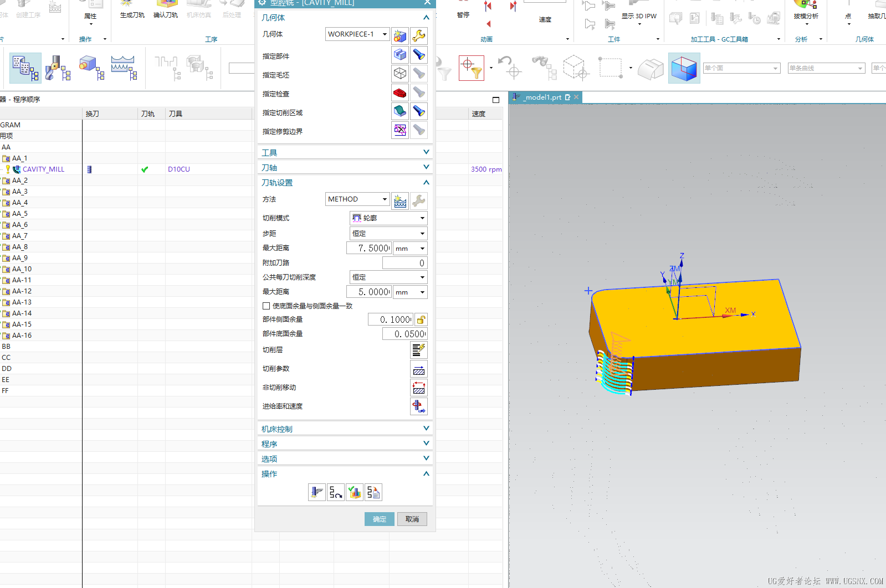Viewport: 886px width, 588px height.
Task: Expand the 工具 section
Action: tap(345, 152)
